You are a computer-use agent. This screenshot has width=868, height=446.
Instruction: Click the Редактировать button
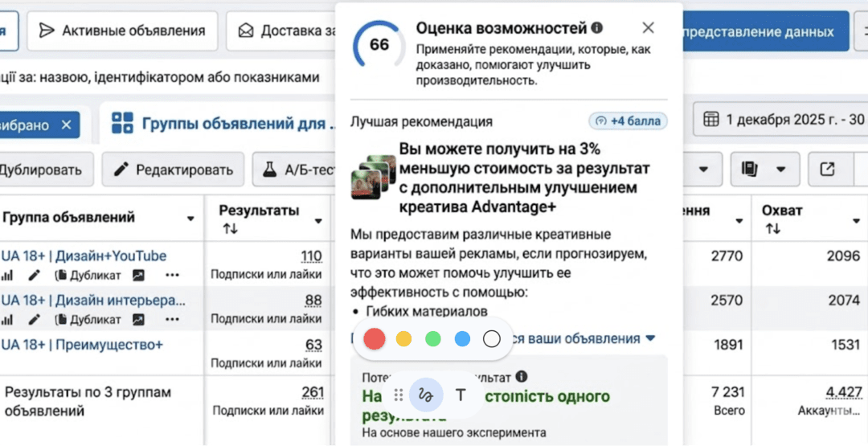[173, 170]
